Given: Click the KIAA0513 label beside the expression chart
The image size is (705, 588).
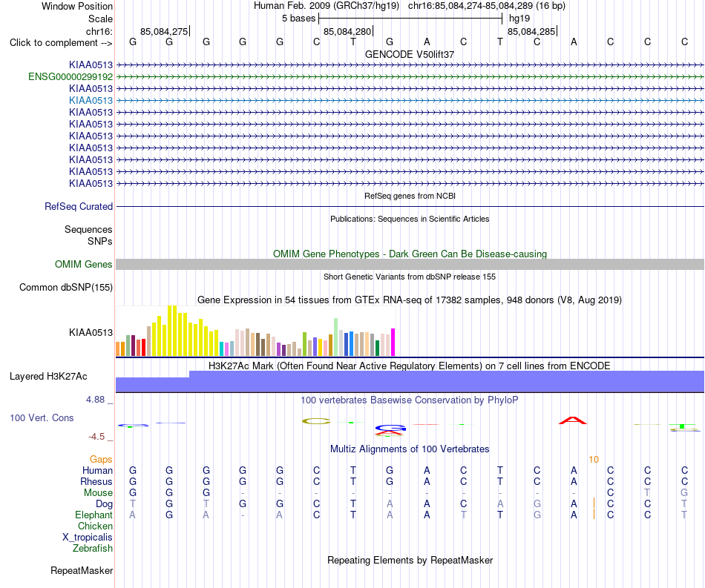Looking at the screenshot, I should click(x=91, y=332).
